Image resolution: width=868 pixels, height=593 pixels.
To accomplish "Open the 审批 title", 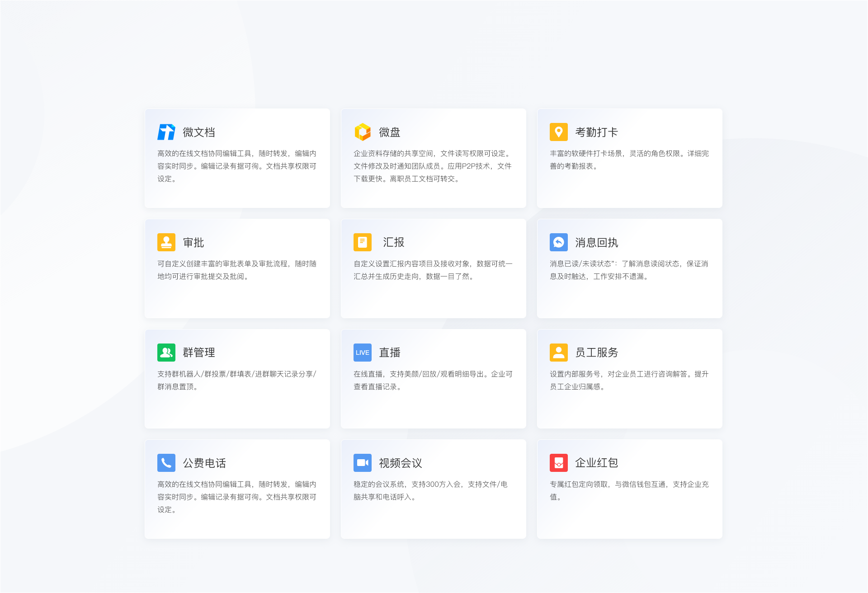I will coord(193,243).
